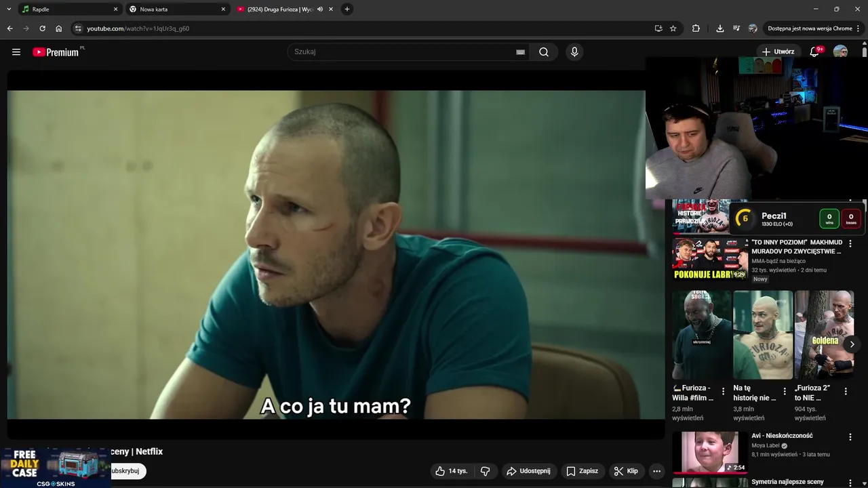Open YouTube notifications bell
The image size is (868, 488).
(815, 52)
